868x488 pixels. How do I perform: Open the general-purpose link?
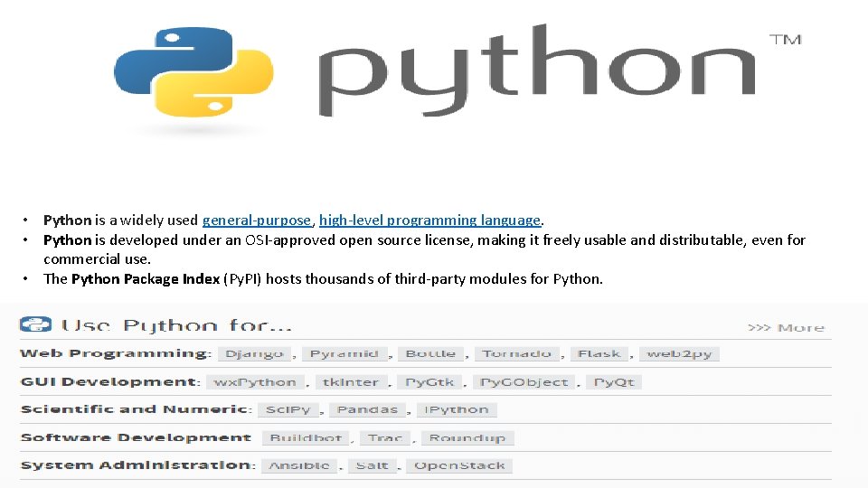click(256, 221)
